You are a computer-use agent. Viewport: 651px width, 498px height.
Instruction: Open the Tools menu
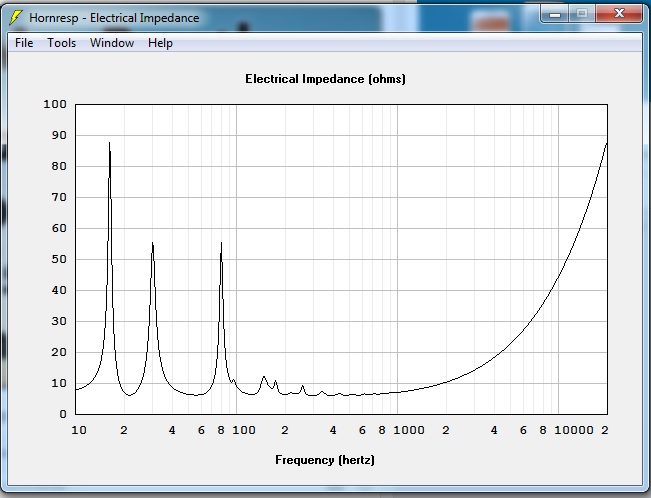pos(61,43)
